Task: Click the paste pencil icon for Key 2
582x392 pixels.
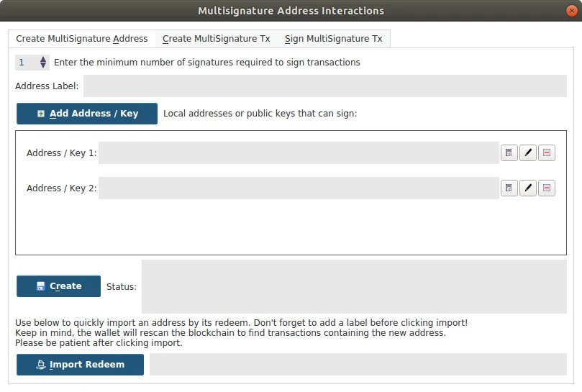Action: [x=528, y=188]
